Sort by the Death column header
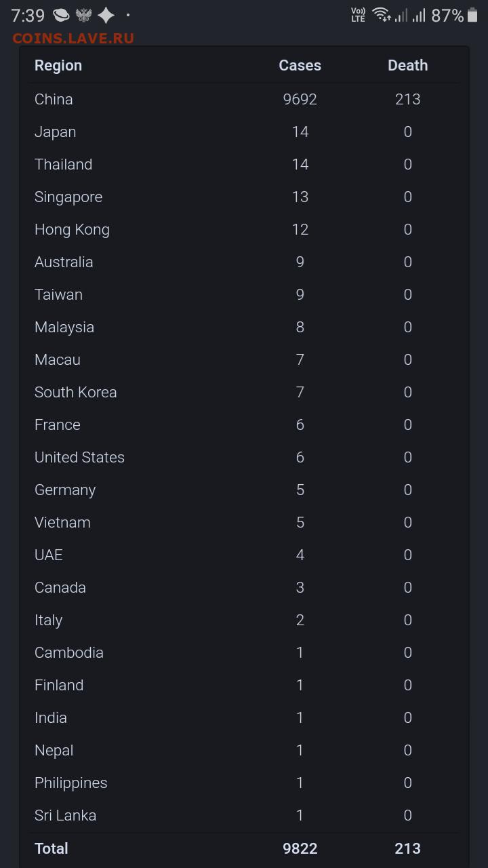The width and height of the screenshot is (488, 868). point(407,65)
